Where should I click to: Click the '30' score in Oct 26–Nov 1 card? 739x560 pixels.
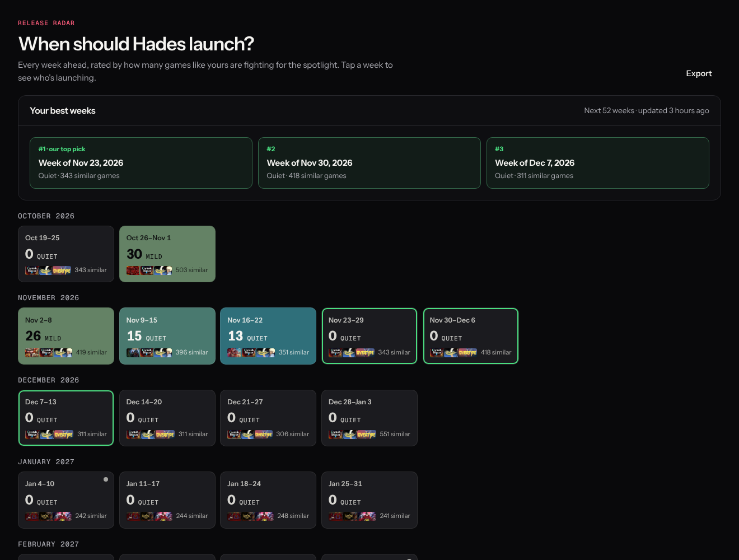[x=134, y=254]
